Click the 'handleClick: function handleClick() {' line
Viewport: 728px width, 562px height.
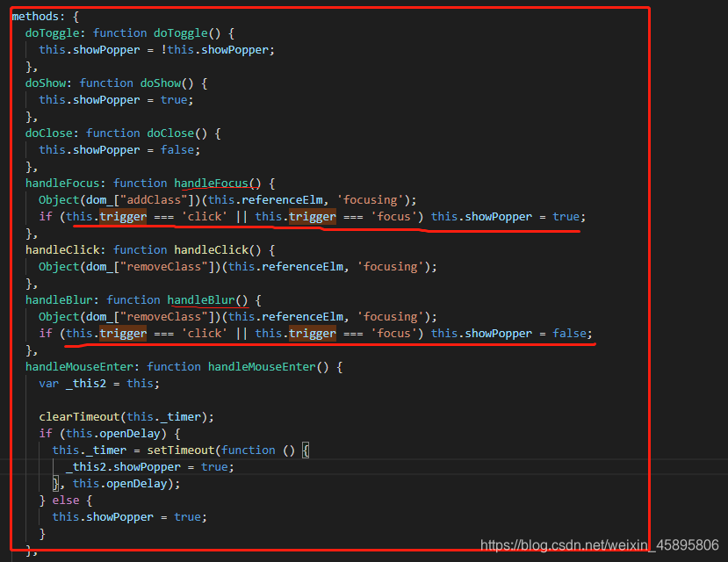[x=150, y=250]
